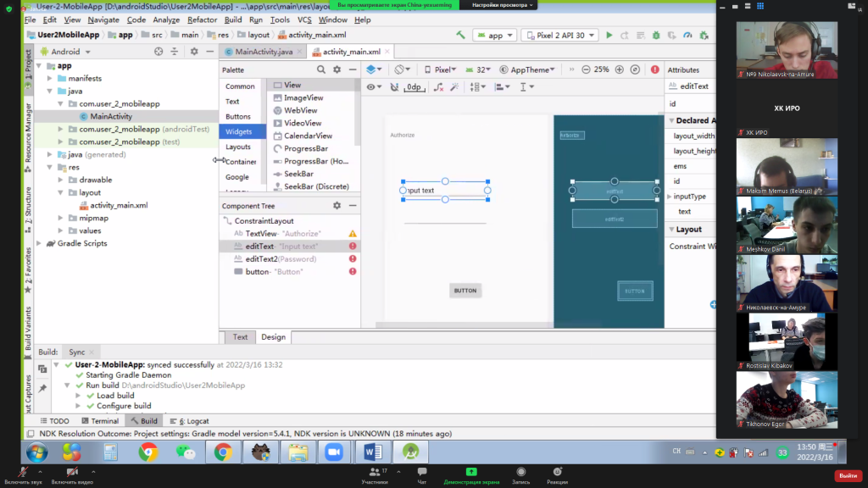The width and height of the screenshot is (868, 488).
Task: Open the Guidelines dropdown icon
Action: (526, 87)
